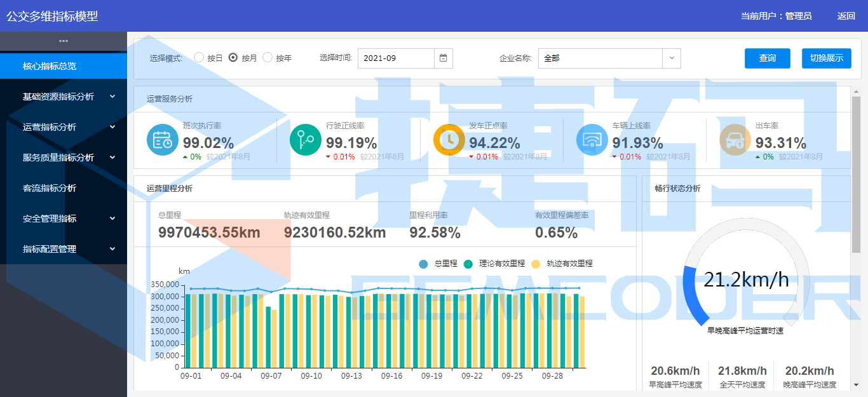Open 服务质量指标分析 sidebar item
This screenshot has width=868, height=397.
tap(64, 158)
